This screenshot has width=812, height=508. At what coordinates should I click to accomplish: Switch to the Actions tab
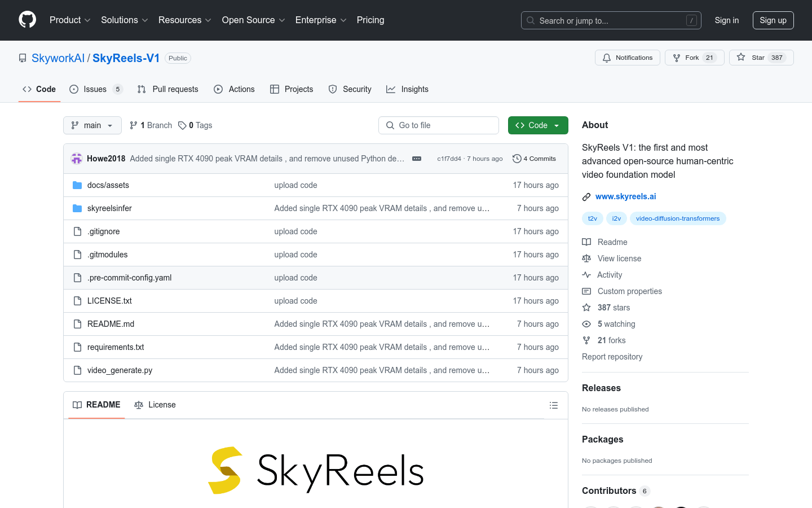[x=234, y=89]
